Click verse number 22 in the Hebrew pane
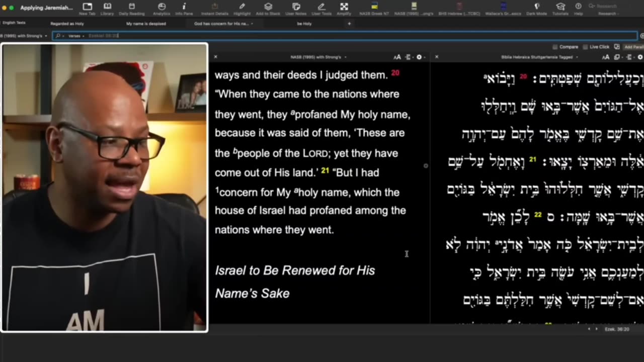The height and width of the screenshot is (362, 644). point(538,215)
